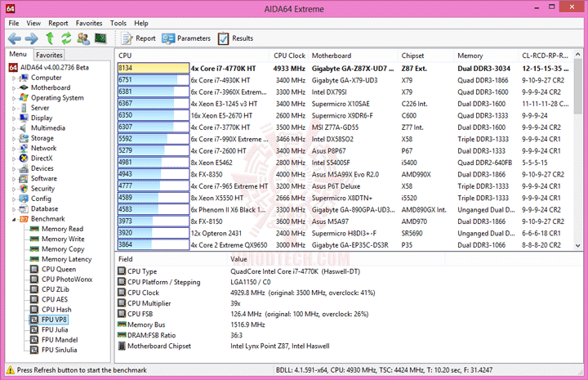The width and height of the screenshot is (588, 380).
Task: Open the View menu
Action: [x=33, y=23]
